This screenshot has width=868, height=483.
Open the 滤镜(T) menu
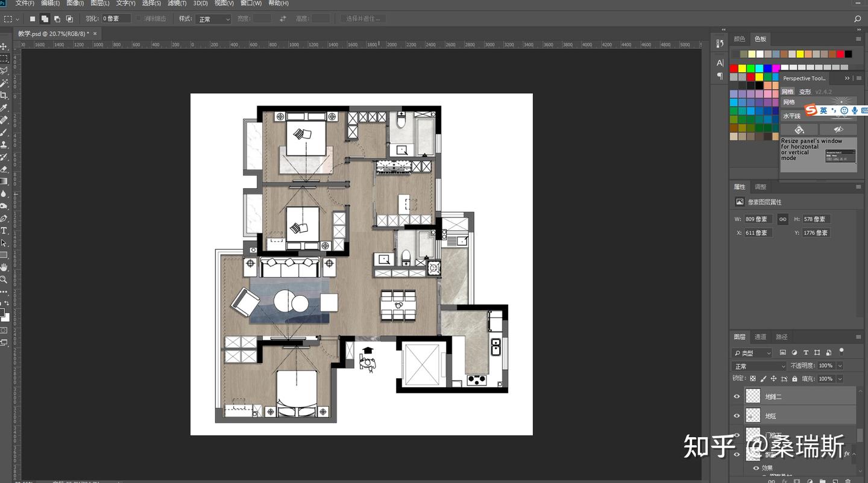pos(177,3)
